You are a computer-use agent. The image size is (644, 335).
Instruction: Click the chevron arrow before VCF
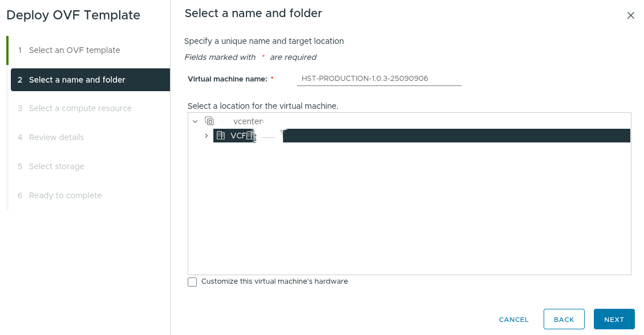[x=206, y=136]
